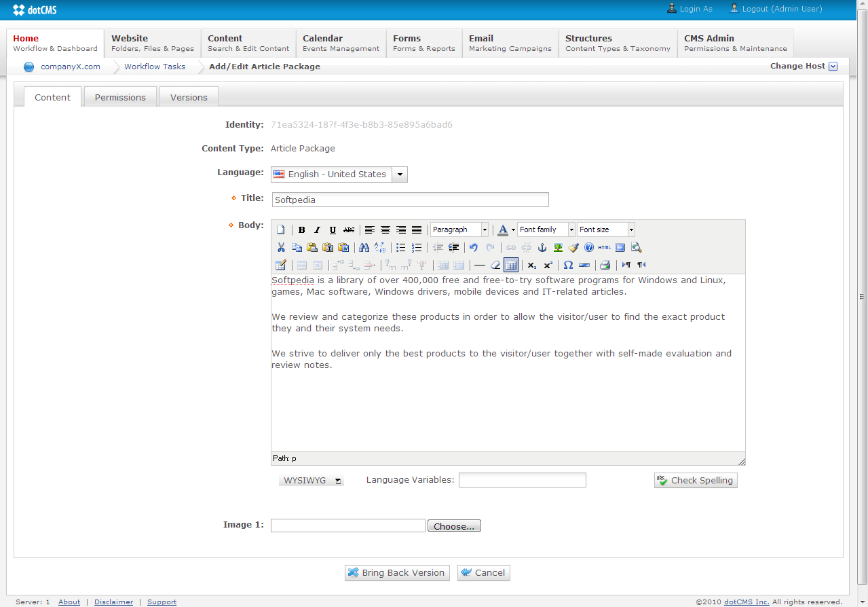Image resolution: width=868 pixels, height=607 pixels.
Task: Toggle bold formatting
Action: coord(301,229)
